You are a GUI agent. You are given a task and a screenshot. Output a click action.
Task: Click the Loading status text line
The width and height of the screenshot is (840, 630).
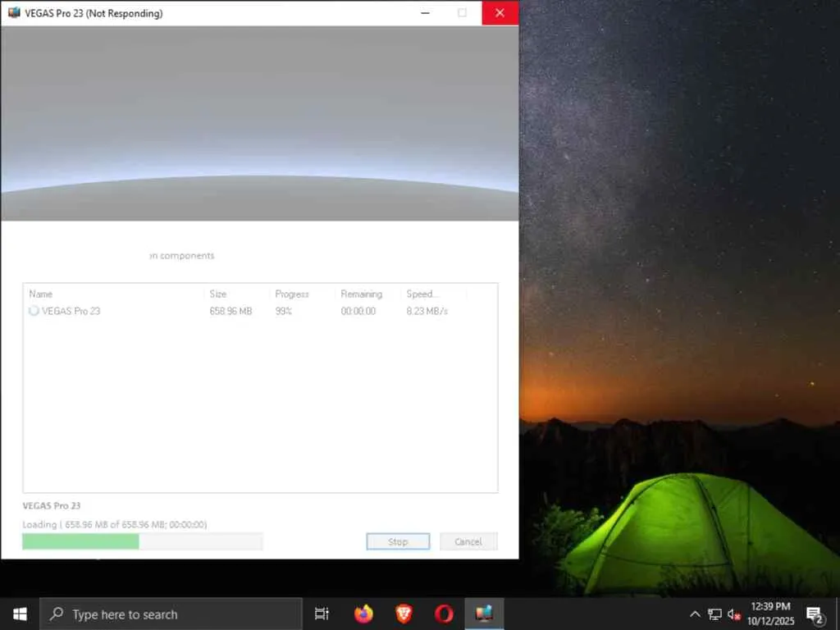pyautogui.click(x=115, y=524)
